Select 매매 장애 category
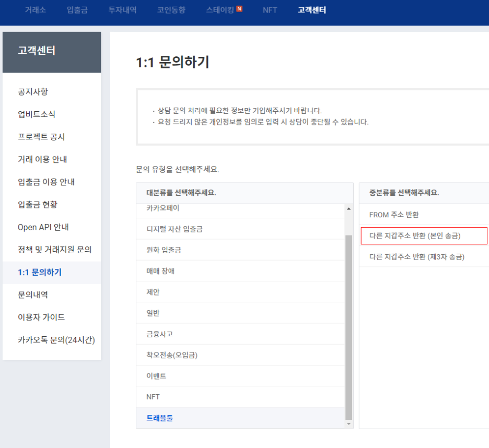Screen dimensions: 489x448 (x=240, y=271)
